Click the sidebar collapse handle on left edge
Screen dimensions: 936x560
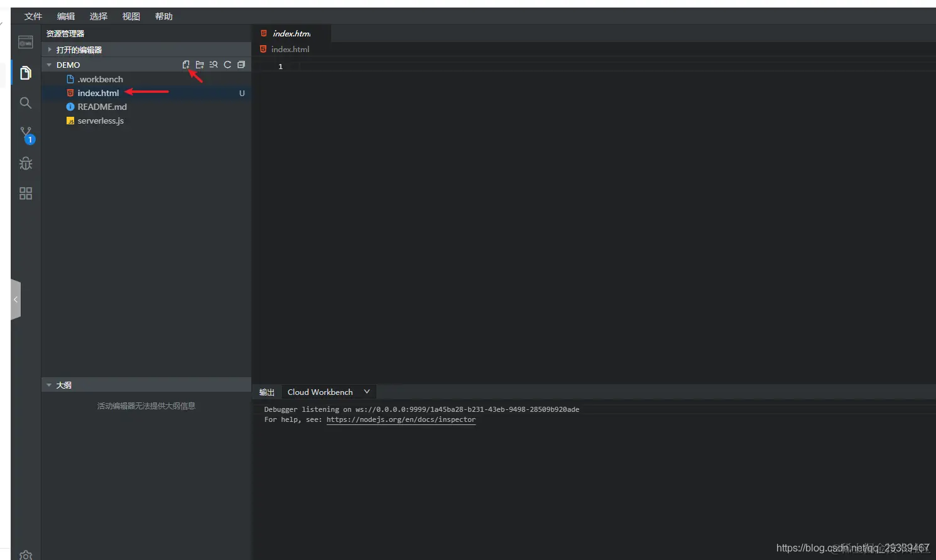tap(16, 300)
